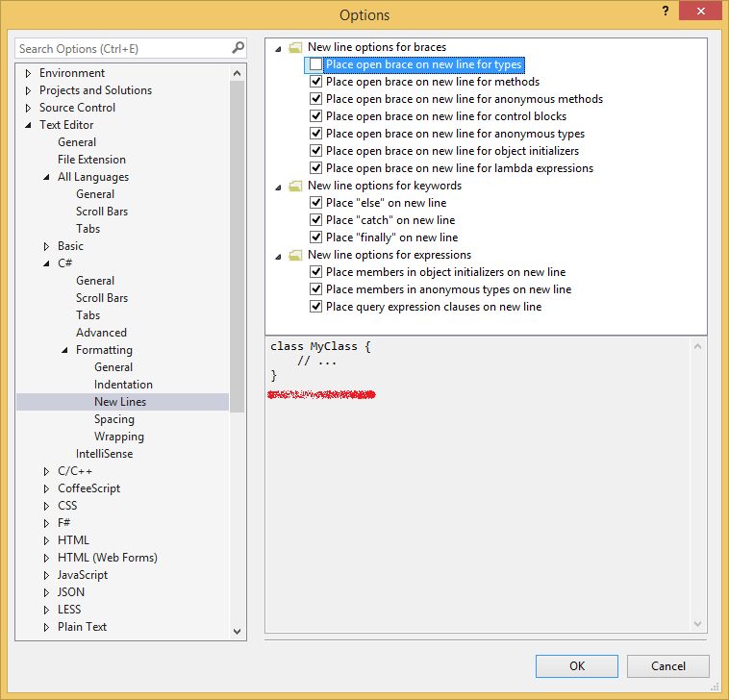Image resolution: width=729 pixels, height=700 pixels.
Task: Expand the JSON node
Action: point(46,592)
